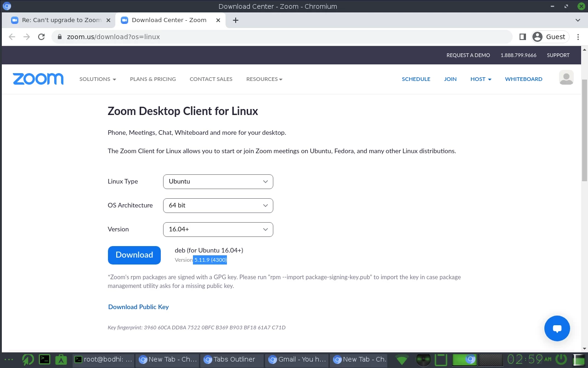This screenshot has height=368, width=588.
Task: Open the Whiteboard link
Action: point(524,79)
